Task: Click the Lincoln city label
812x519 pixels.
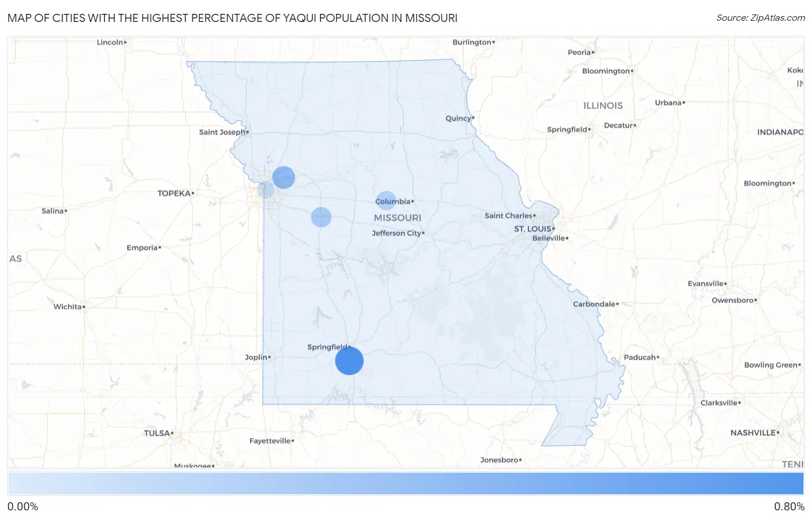Action: pos(110,42)
